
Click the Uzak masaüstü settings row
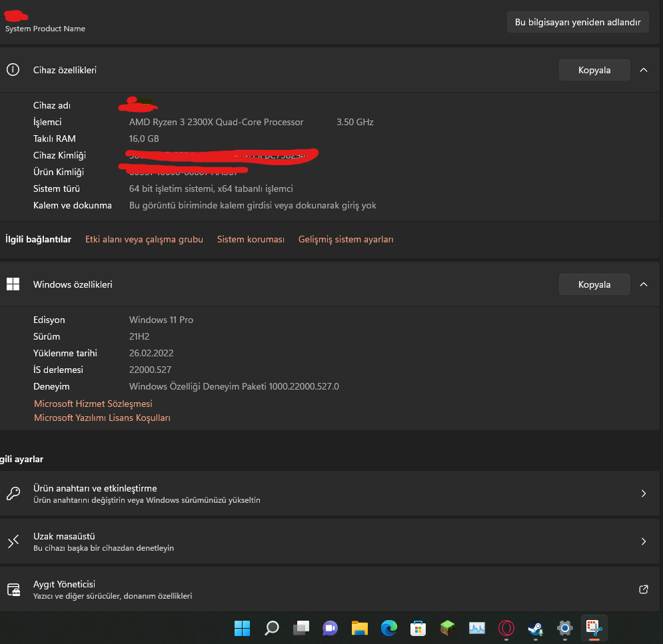[x=330, y=541]
